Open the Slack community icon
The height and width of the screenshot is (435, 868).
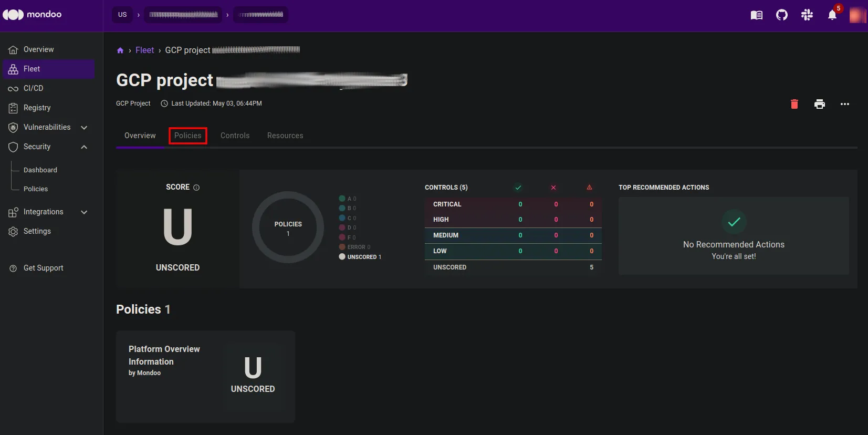807,15
